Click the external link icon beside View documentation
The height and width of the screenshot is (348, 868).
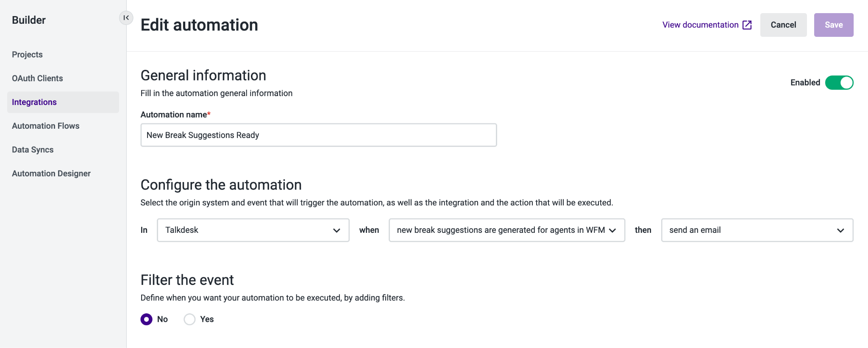click(x=747, y=25)
